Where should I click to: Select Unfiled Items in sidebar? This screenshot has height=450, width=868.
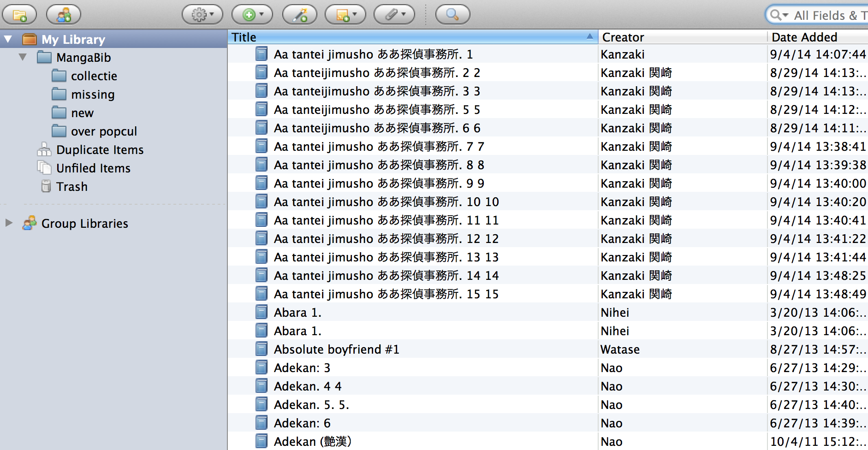click(93, 168)
